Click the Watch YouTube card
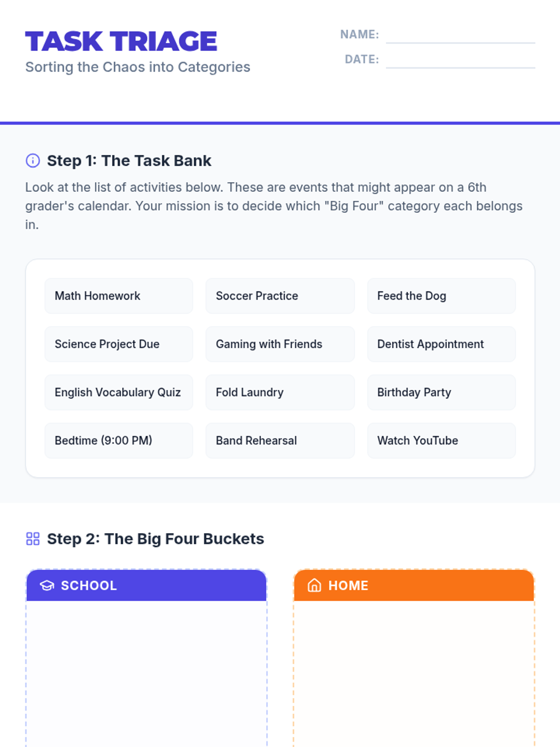This screenshot has width=560, height=747. pyautogui.click(x=441, y=441)
